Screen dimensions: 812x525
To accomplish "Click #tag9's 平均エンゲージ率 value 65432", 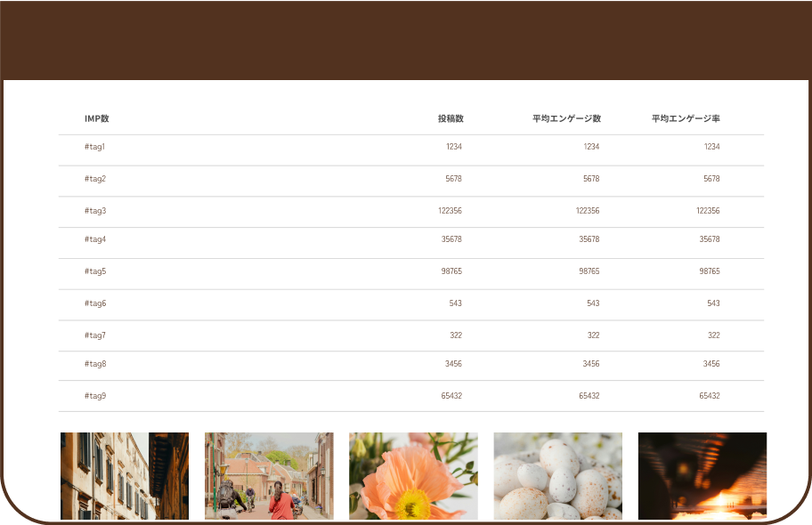I will click(x=710, y=396).
